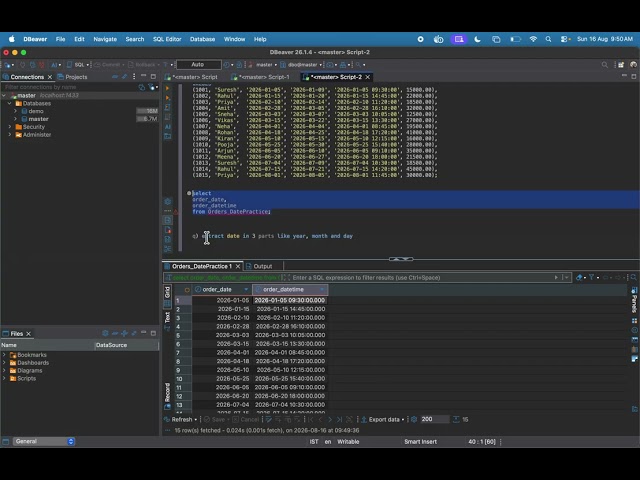
Task: Toggle macOS Do Not Disturb moon icon
Action: [477, 39]
